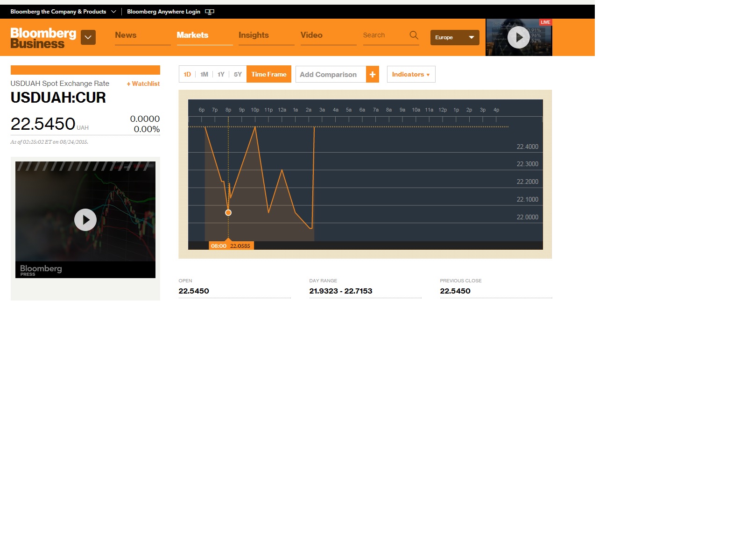
Task: Select the 1Y chart range
Action: tap(221, 74)
